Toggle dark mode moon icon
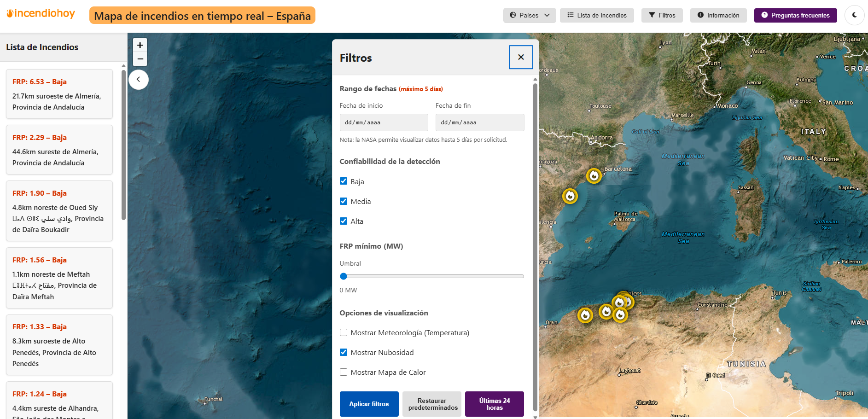The width and height of the screenshot is (868, 419). pyautogui.click(x=854, y=15)
